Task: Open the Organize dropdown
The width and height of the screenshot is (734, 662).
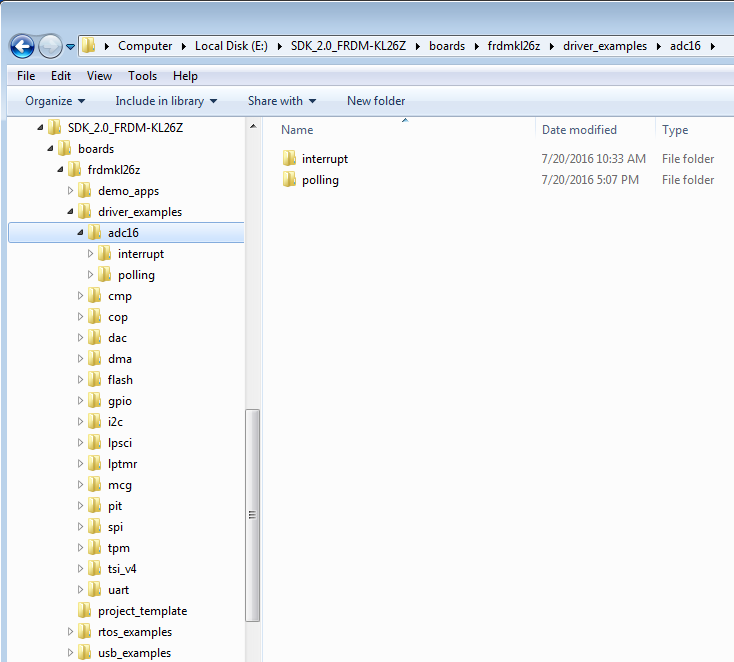Action: 55,101
